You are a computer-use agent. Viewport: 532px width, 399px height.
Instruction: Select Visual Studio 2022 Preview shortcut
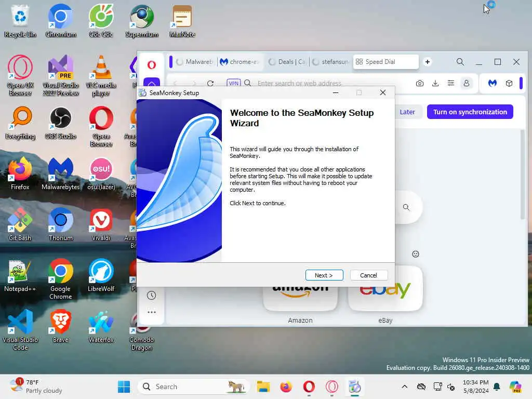61,75
